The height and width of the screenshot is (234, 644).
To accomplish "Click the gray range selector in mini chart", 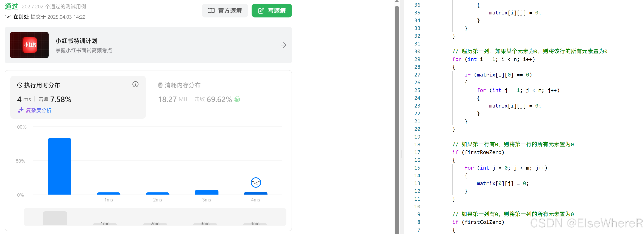I will [x=55, y=218].
